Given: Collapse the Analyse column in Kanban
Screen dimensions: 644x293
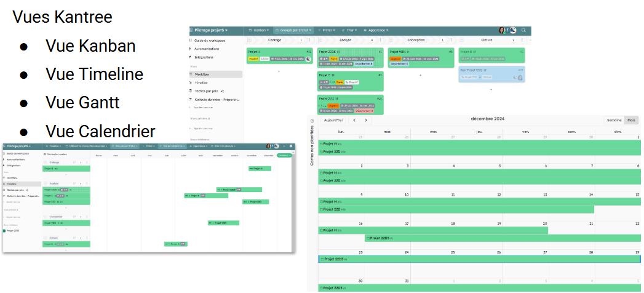Looking at the screenshot, I should [x=320, y=40].
